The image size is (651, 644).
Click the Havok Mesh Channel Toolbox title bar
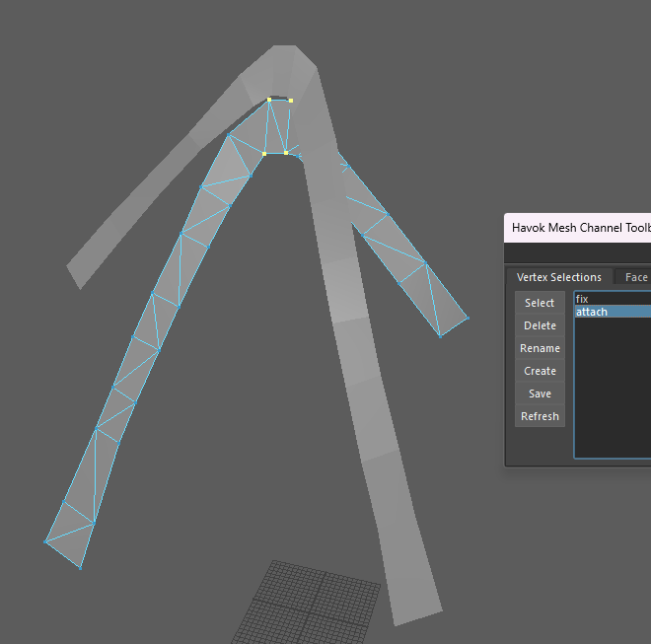577,228
